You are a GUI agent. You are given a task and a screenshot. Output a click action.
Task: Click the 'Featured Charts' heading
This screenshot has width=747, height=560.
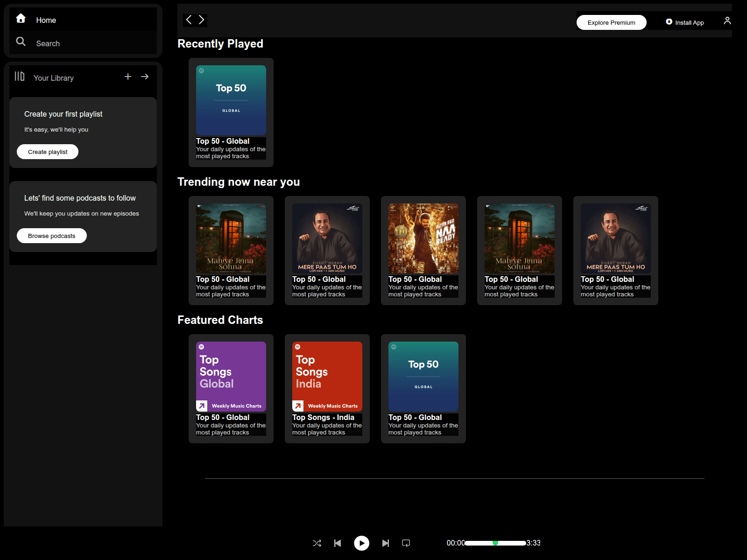pos(220,320)
